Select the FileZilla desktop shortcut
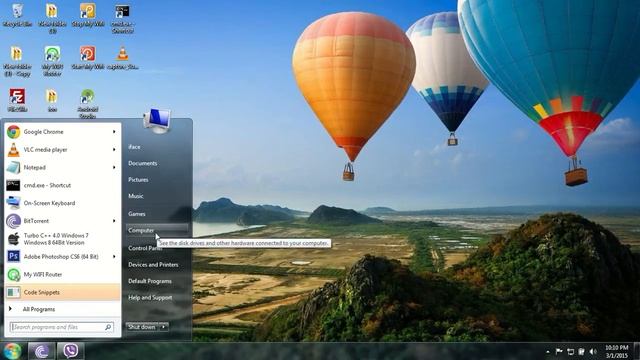Screen dimensions: 640x360 point(17,100)
